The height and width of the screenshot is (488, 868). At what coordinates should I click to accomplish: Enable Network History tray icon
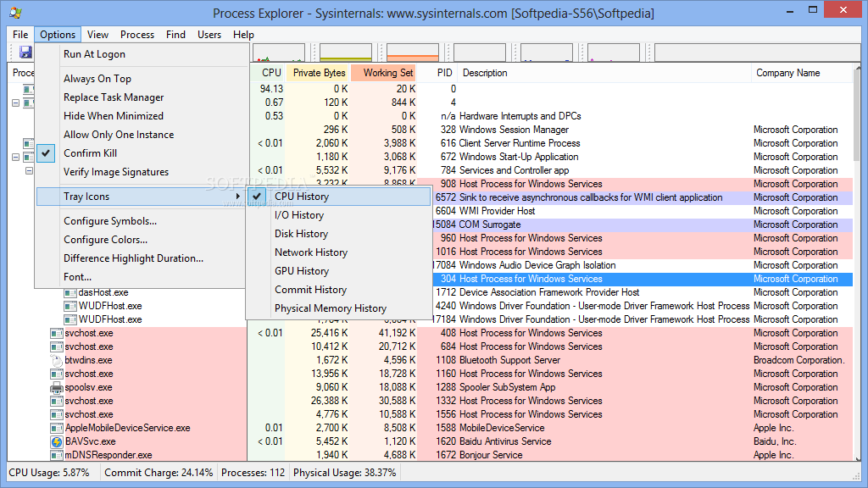click(x=339, y=252)
